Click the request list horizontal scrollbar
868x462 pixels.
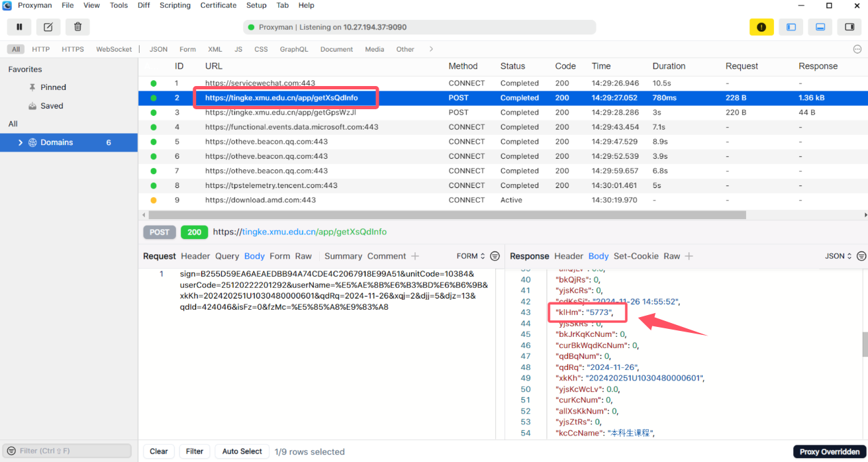tap(447, 215)
